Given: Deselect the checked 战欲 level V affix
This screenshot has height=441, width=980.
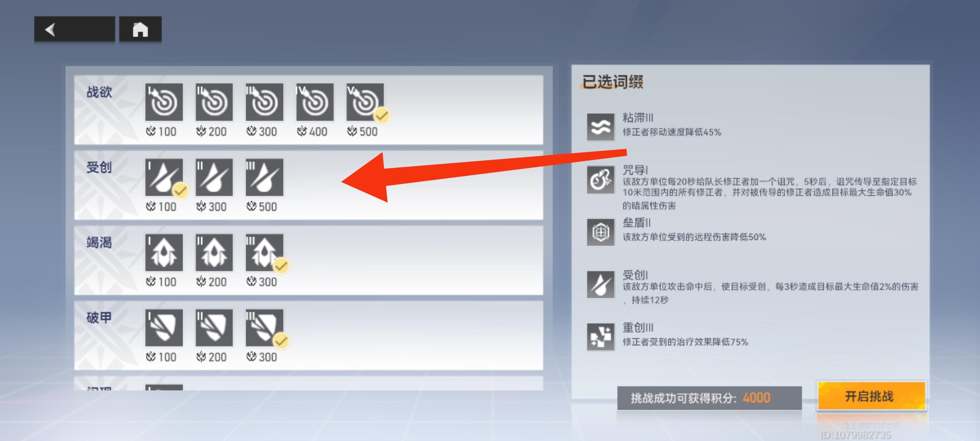Looking at the screenshot, I should tap(365, 102).
